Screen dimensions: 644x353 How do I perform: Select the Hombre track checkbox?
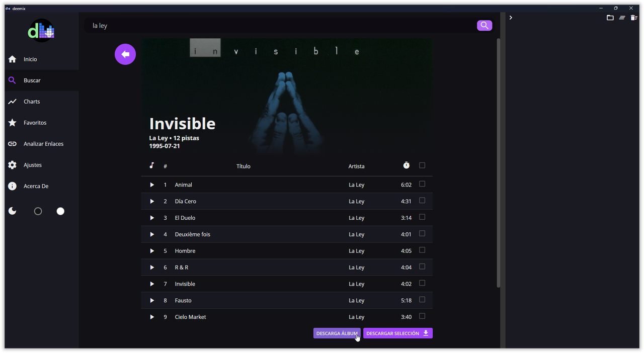[422, 250]
